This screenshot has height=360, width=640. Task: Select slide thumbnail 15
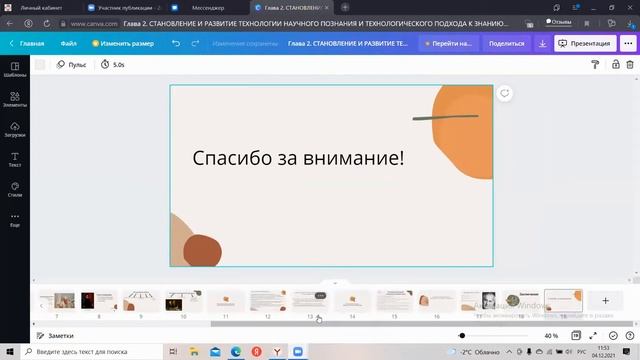[395, 301]
